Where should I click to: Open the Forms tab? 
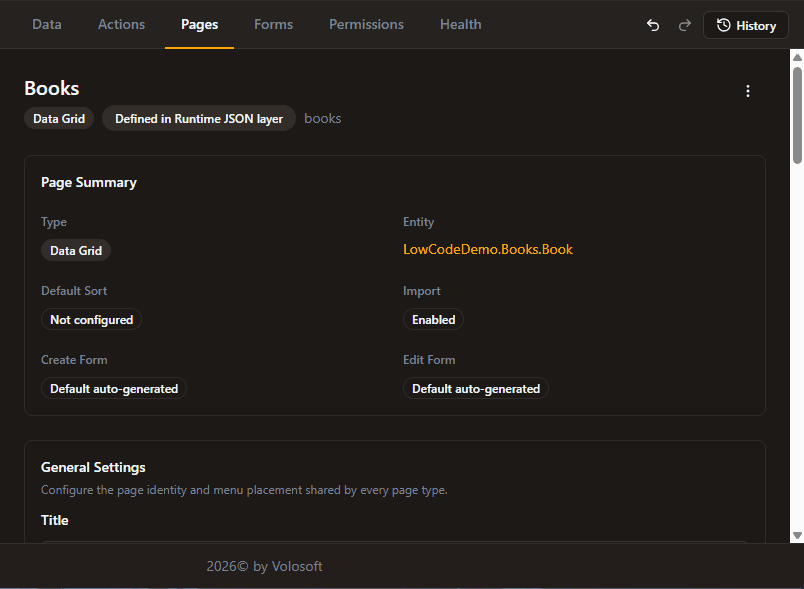tap(273, 25)
